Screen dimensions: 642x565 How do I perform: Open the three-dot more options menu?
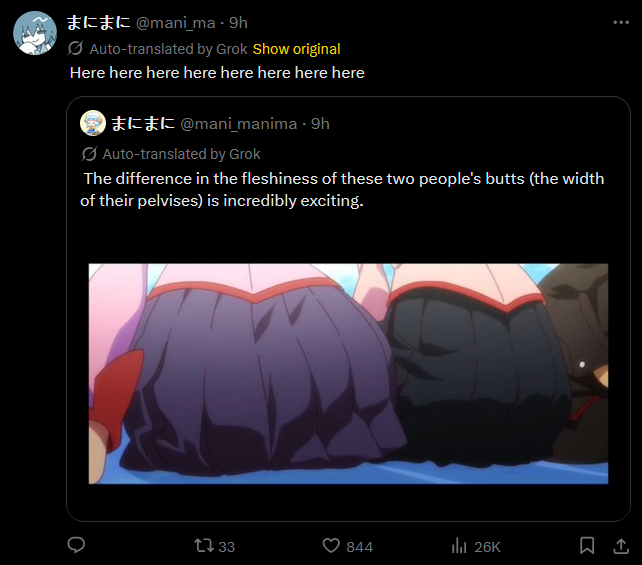621,23
